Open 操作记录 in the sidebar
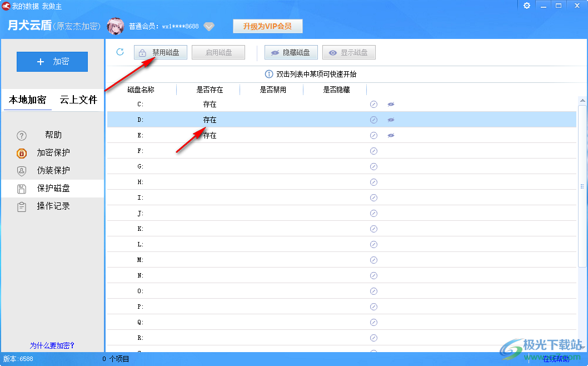This screenshot has height=366, width=588. click(53, 206)
